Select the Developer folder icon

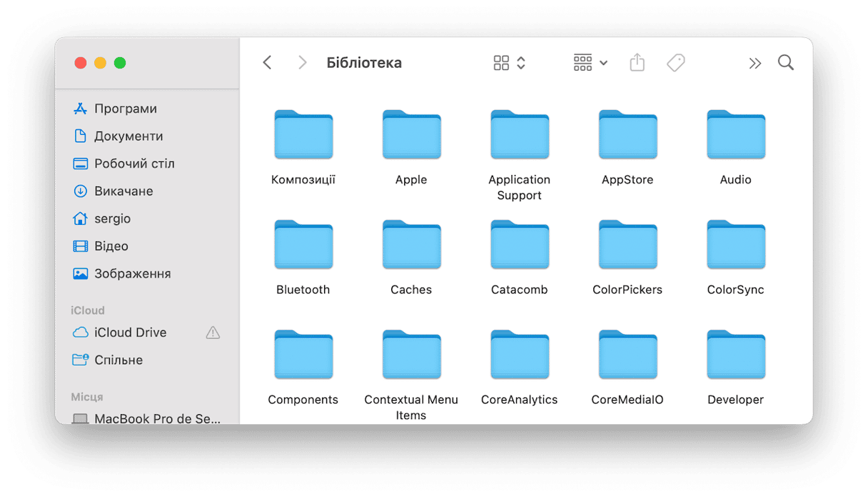pos(736,354)
